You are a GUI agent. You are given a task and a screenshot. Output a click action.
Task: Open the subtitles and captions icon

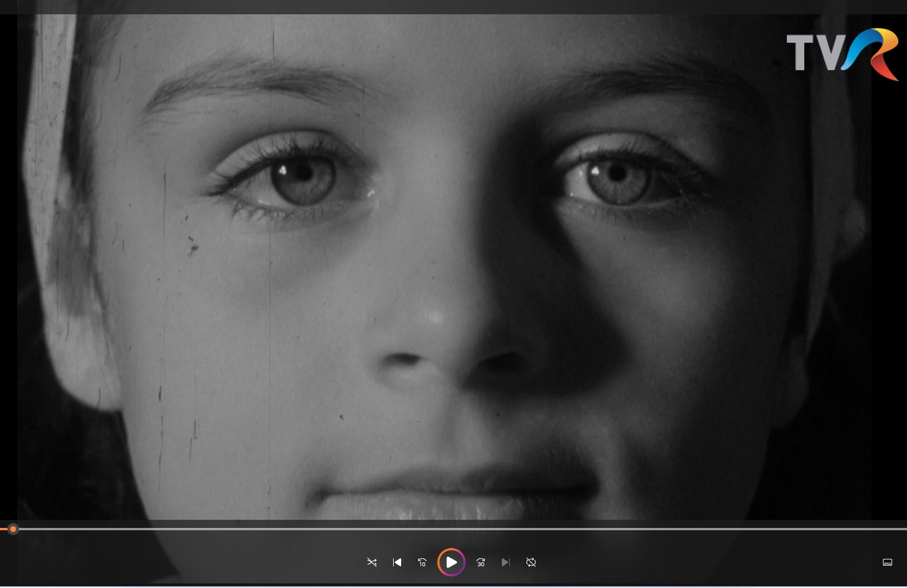tap(888, 562)
